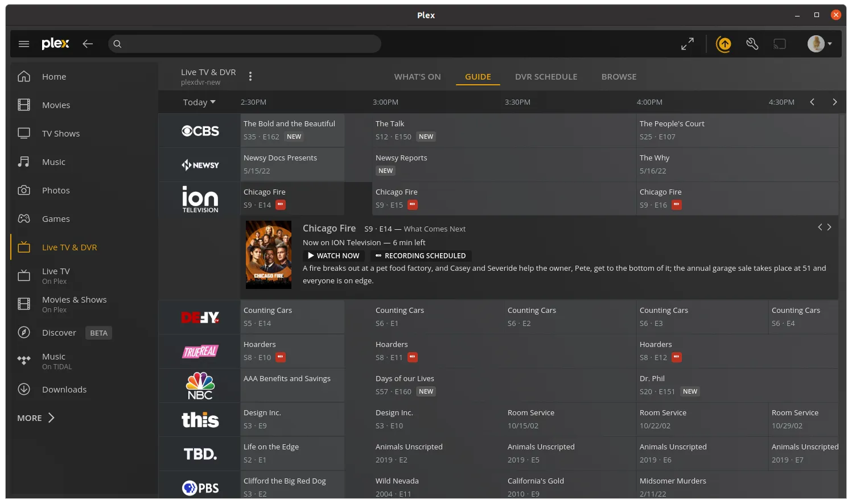Open the hamburger menu beside the Plex logo
This screenshot has height=504, width=852.
point(24,44)
